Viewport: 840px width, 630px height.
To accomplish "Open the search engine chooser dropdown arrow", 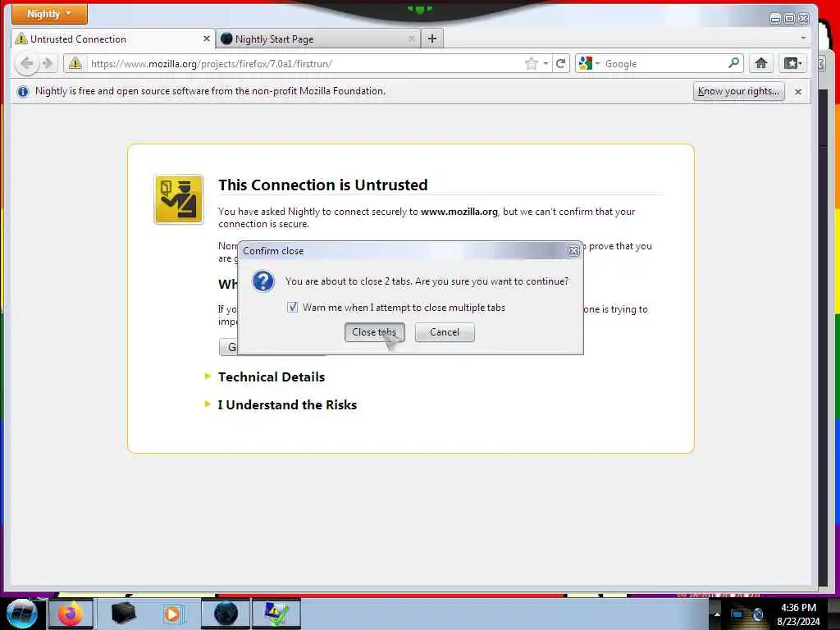I will [597, 63].
